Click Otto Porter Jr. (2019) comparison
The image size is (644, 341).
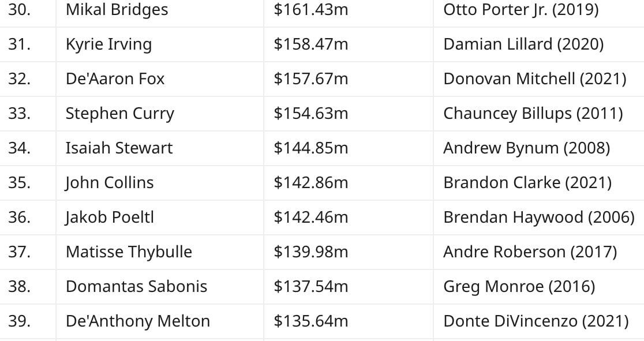521,10
